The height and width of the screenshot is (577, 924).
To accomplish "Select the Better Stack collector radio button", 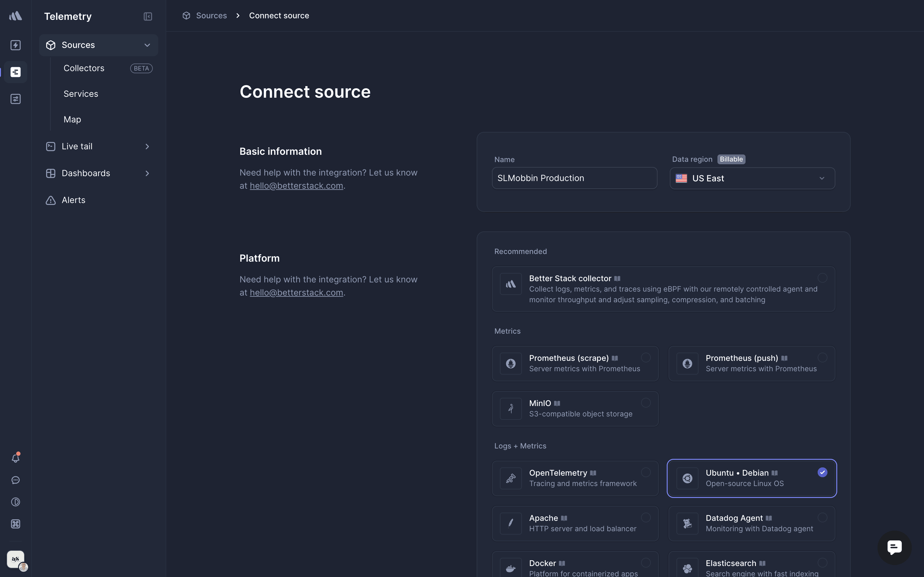I will coord(822,278).
